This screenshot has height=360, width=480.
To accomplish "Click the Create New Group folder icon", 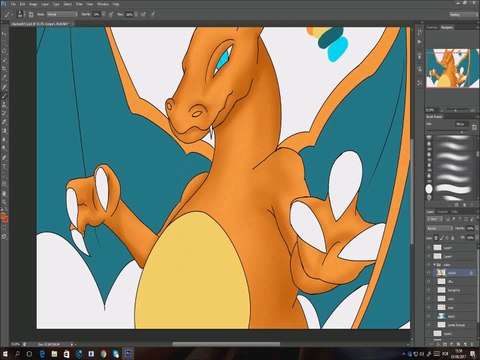I will pyautogui.click(x=459, y=344).
